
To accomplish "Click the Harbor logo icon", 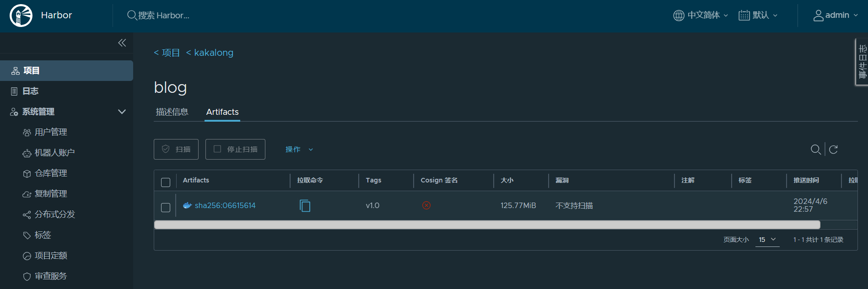I will tap(21, 16).
